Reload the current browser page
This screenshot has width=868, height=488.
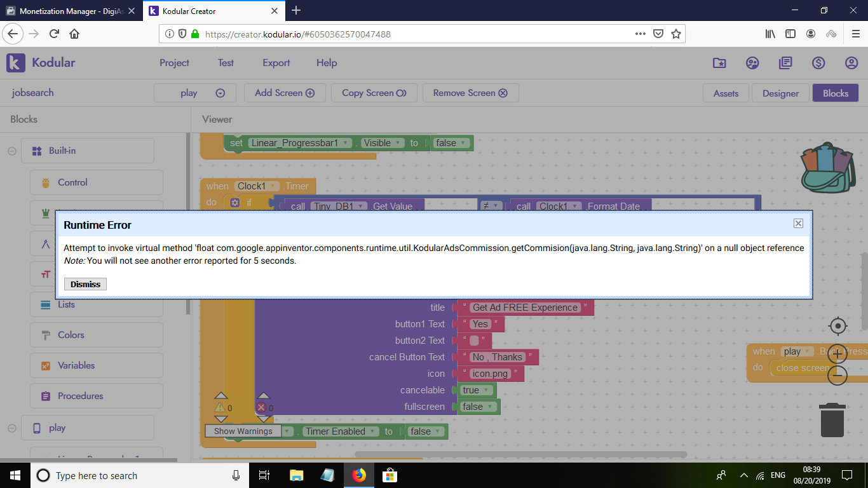pyautogui.click(x=54, y=34)
